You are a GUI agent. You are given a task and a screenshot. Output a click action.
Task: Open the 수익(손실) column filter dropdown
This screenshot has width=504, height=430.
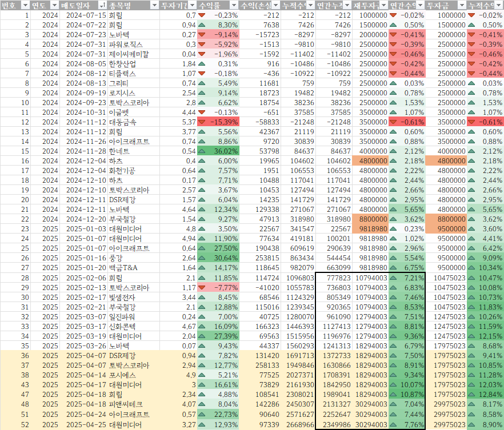275,5
